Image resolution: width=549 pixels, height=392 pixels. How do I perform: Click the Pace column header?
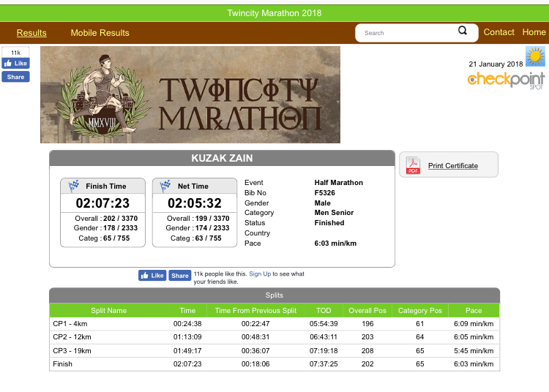474,311
